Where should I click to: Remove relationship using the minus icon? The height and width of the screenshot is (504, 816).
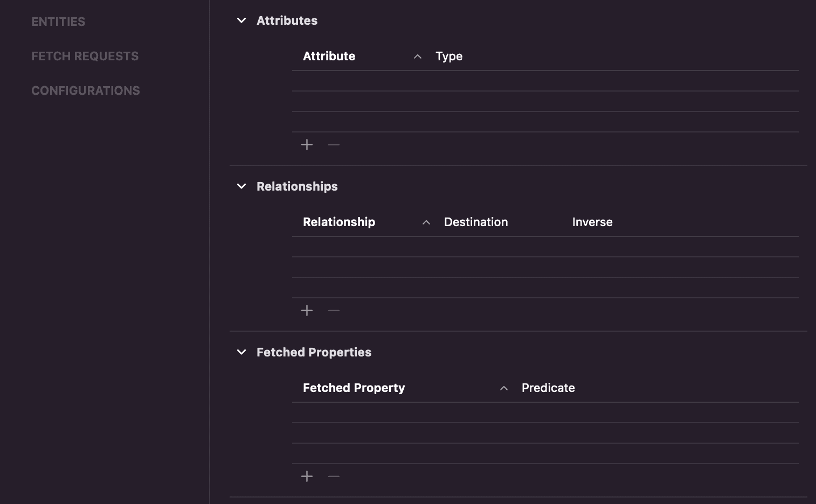point(334,311)
